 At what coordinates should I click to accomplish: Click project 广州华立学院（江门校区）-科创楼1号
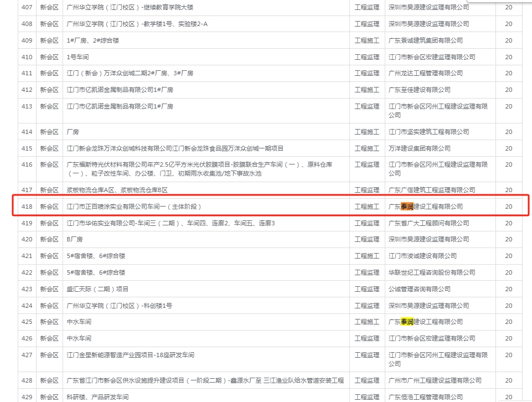pyautogui.click(x=119, y=306)
